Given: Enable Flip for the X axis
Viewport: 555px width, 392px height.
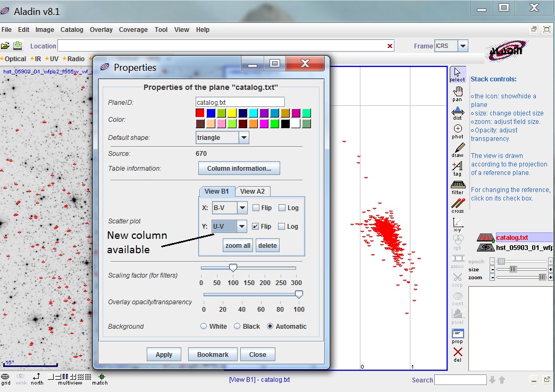Looking at the screenshot, I should tap(256, 208).
